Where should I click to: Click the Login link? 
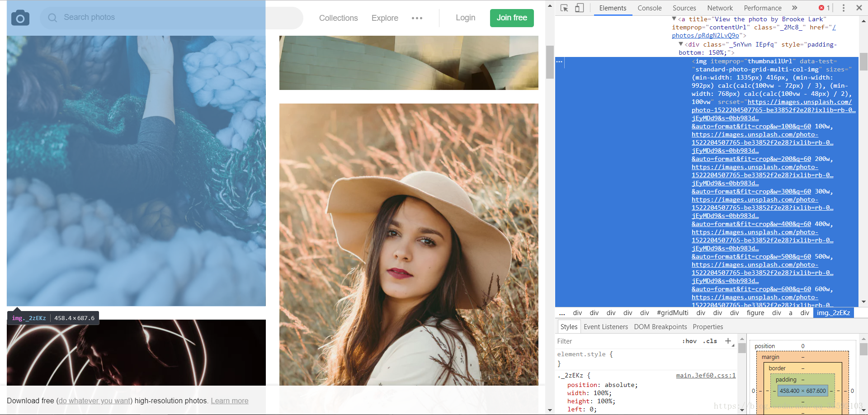coord(465,18)
